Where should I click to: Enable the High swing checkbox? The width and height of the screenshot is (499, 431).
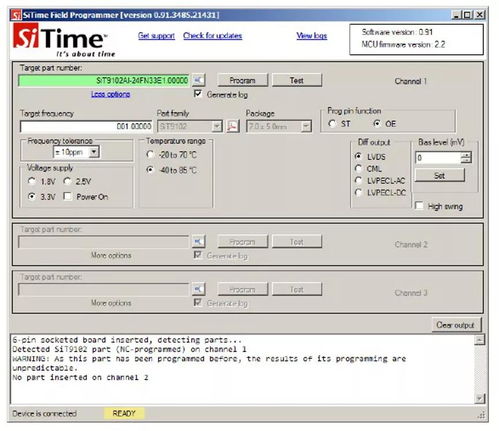tap(419, 206)
